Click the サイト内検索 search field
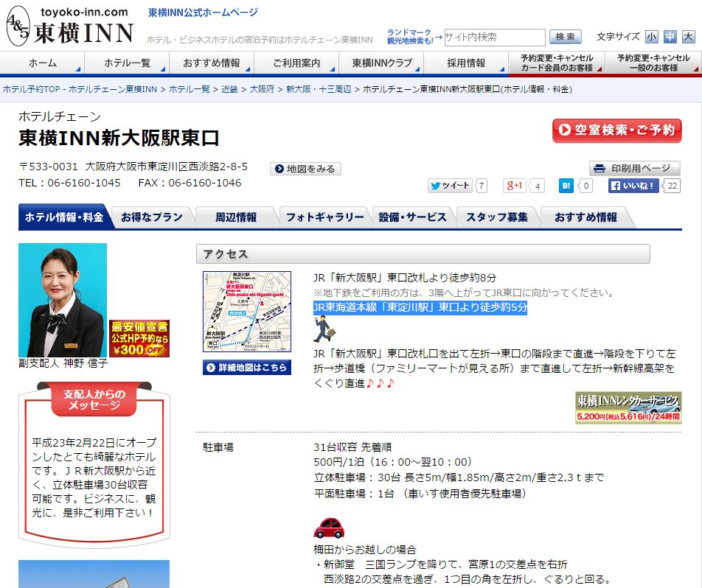The width and height of the screenshot is (702, 588). click(x=494, y=37)
